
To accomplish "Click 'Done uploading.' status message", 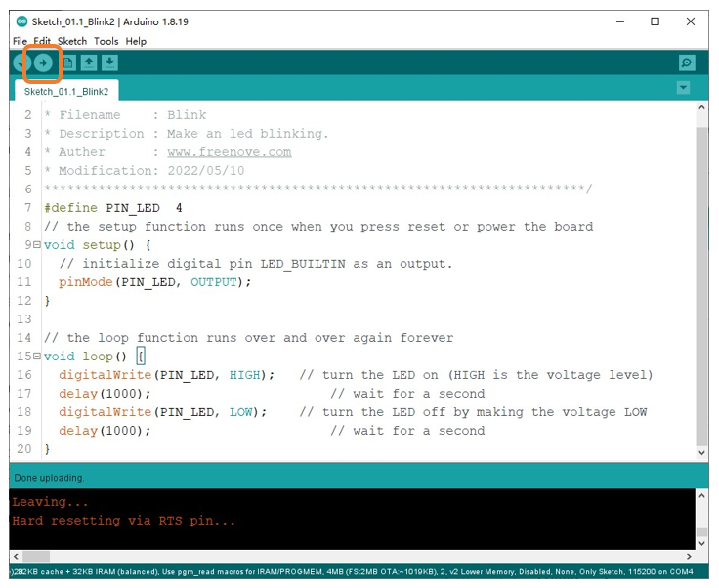I will tap(49, 478).
